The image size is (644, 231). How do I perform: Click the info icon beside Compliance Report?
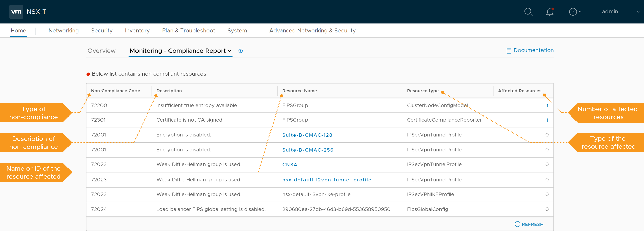click(241, 51)
